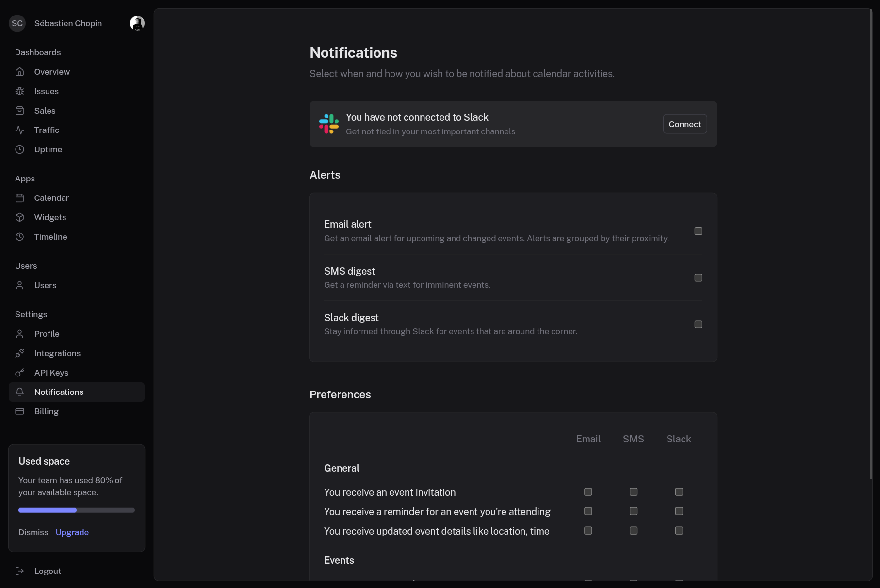Click the plug icon beside Integrations

tap(19, 353)
